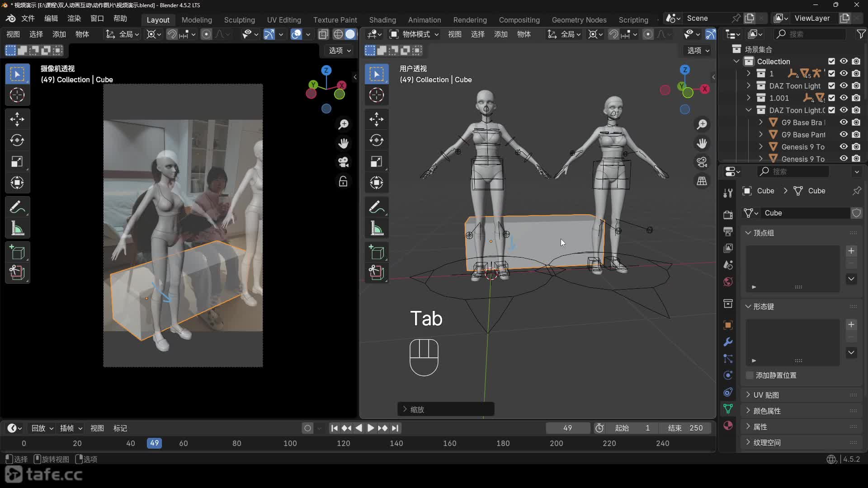Enable the 添加静置位置 checkbox
868x488 pixels.
750,375
